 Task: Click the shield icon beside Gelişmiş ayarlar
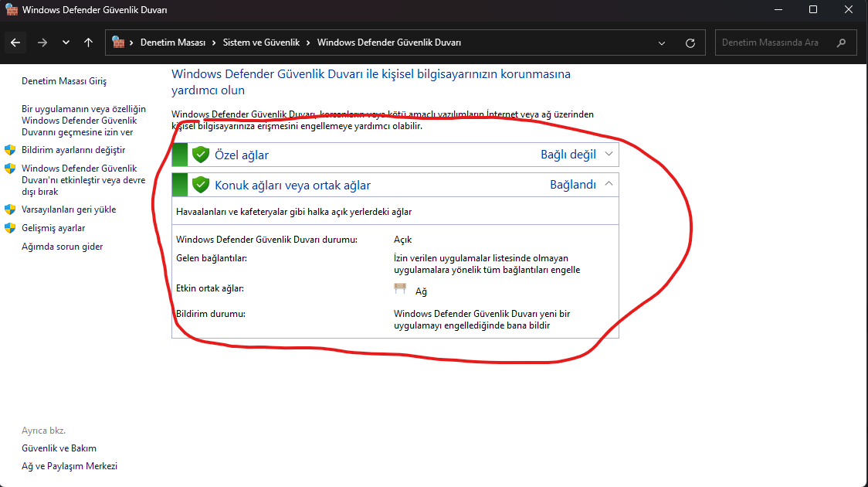10,228
